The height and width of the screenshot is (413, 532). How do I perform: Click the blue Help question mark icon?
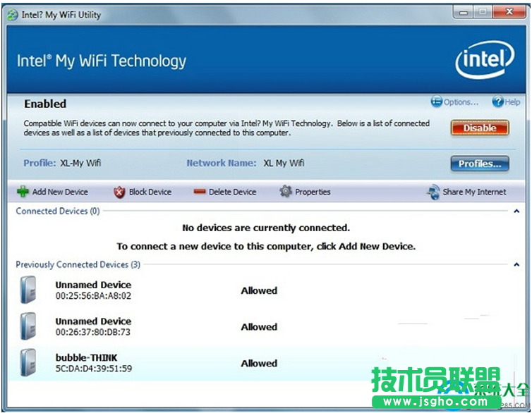click(x=498, y=102)
